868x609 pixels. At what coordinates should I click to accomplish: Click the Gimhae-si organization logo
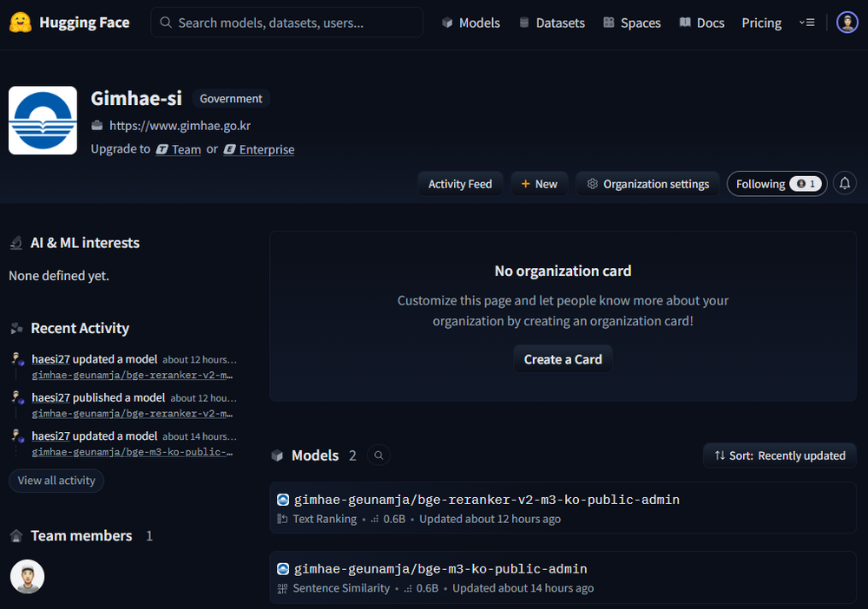click(x=43, y=120)
